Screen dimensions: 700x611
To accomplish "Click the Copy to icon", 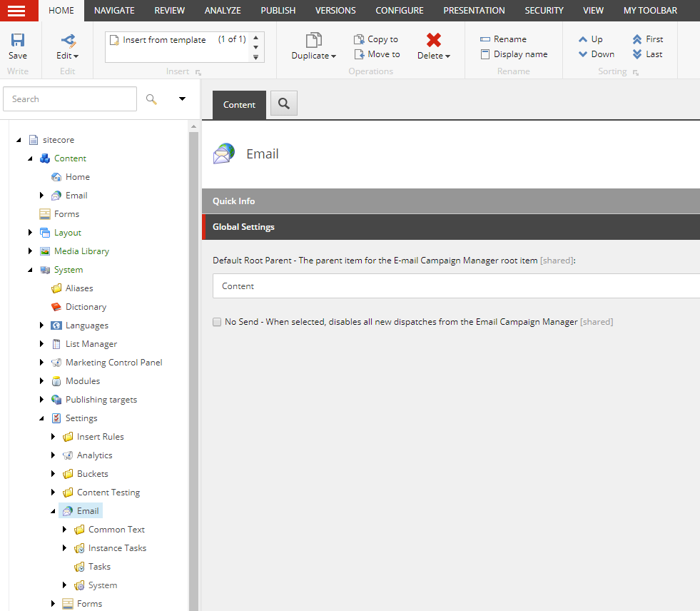I will click(x=360, y=39).
